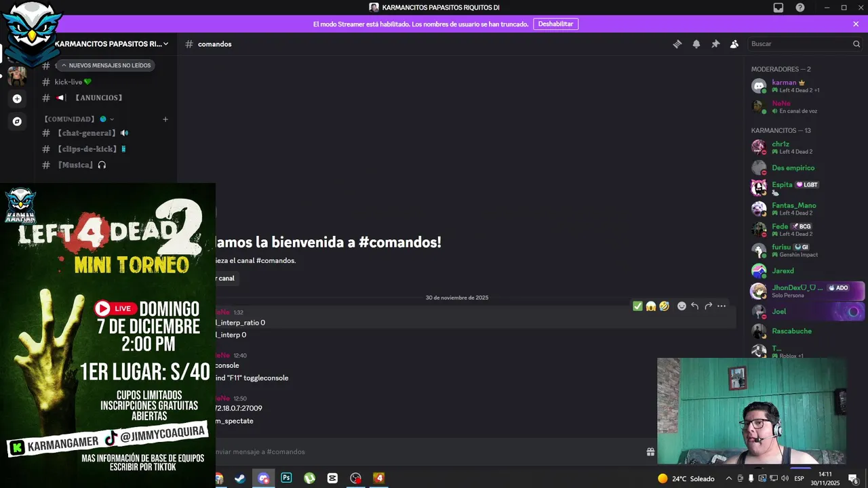Screen dimensions: 868x488
Task: Open member Des empirico profile
Action: pyautogui.click(x=806, y=167)
